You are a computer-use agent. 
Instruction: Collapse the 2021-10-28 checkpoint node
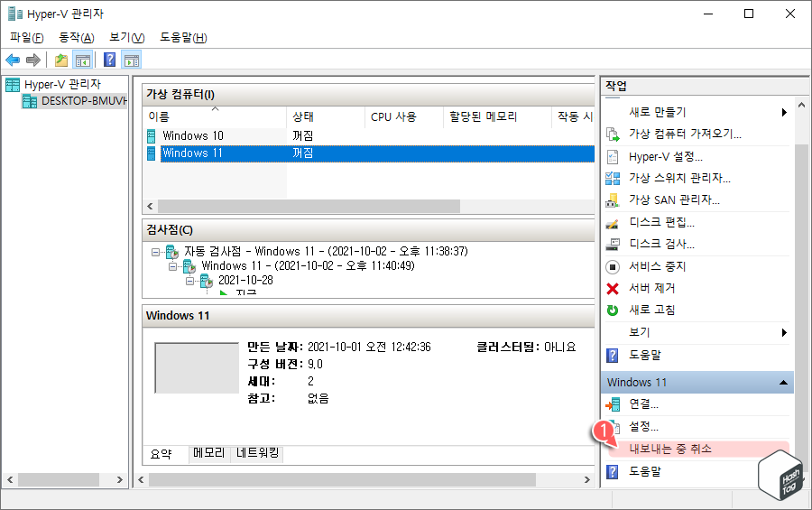pos(190,282)
